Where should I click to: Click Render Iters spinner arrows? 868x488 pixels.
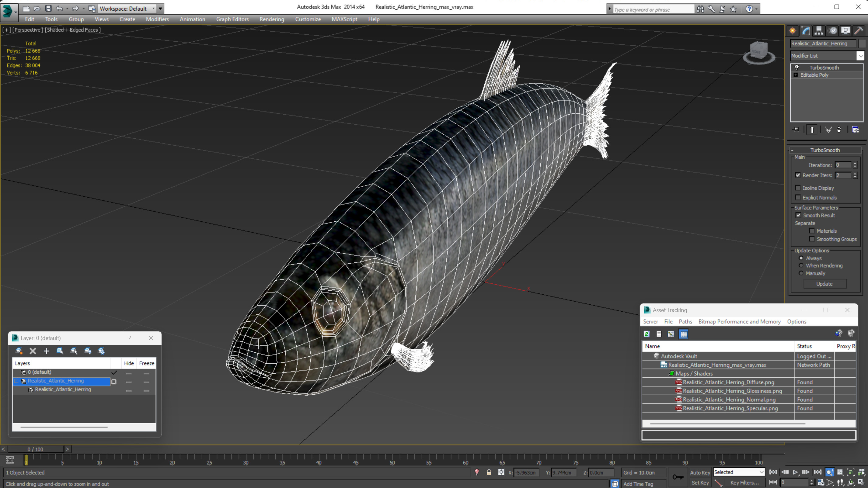click(x=855, y=175)
